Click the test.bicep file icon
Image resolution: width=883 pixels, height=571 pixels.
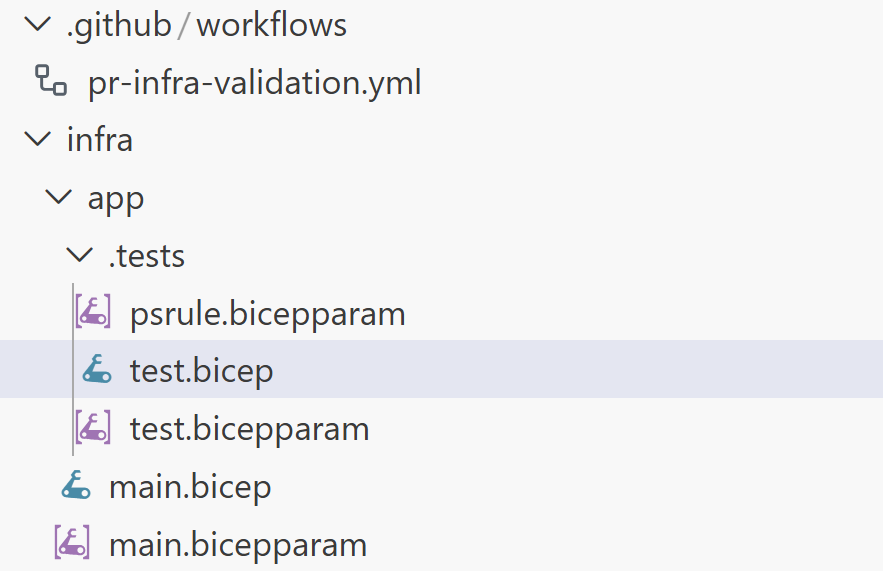(96, 371)
